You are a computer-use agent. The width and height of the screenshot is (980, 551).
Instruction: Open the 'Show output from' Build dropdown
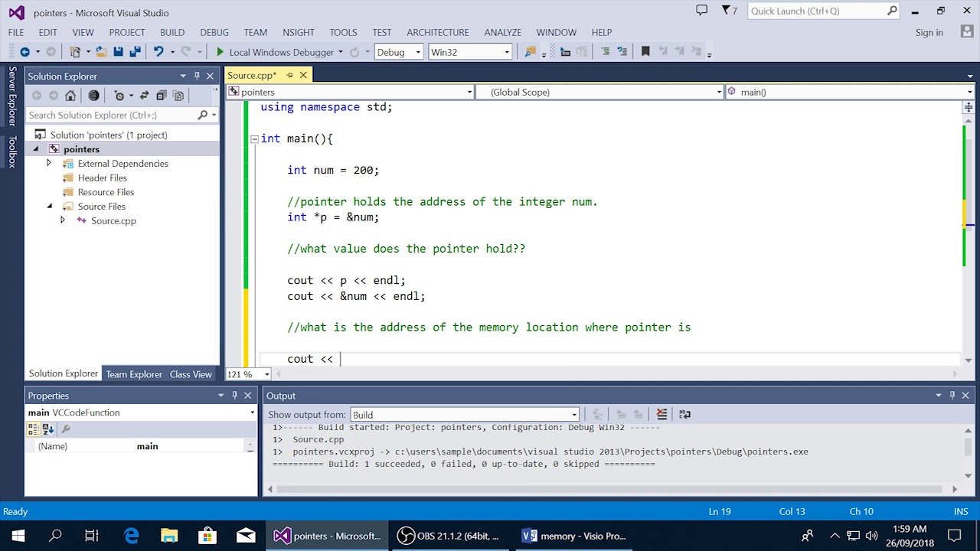(464, 415)
